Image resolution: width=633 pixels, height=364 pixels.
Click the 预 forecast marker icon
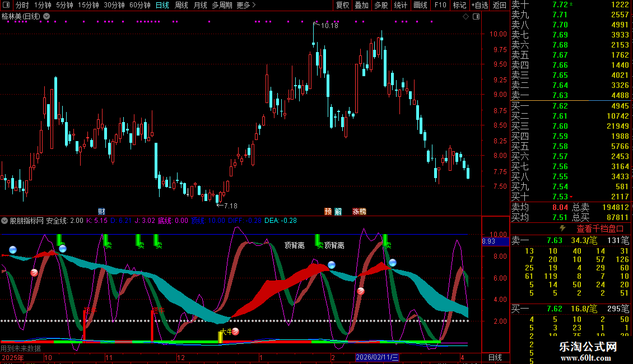point(328,211)
